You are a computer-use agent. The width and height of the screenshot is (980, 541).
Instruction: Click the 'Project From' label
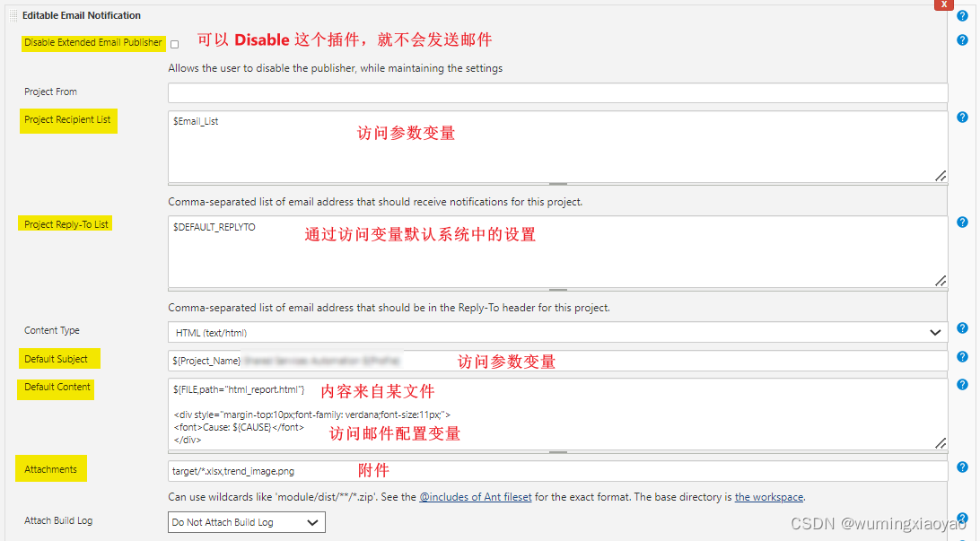point(50,92)
